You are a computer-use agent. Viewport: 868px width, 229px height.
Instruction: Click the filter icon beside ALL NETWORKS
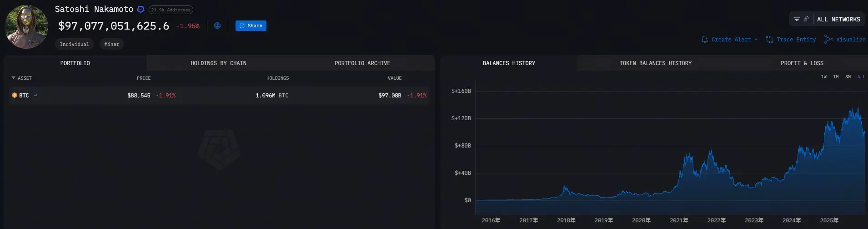(x=797, y=19)
